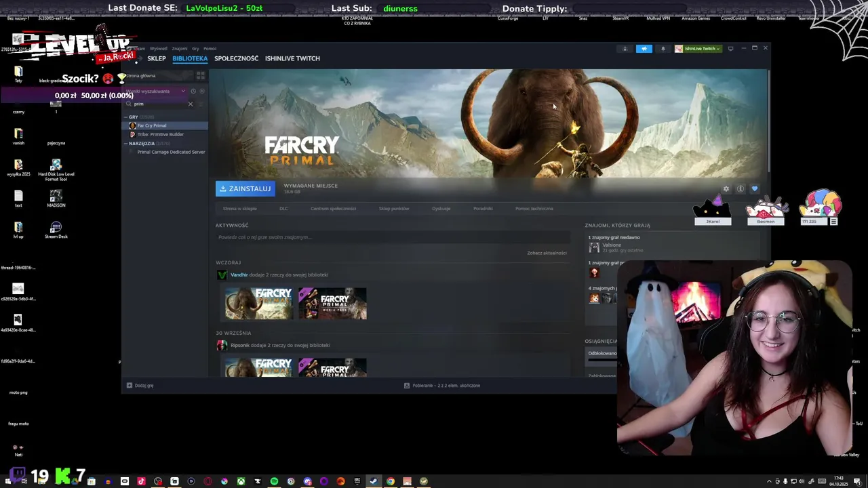Open the Steam notifications bell

pyautogui.click(x=663, y=49)
